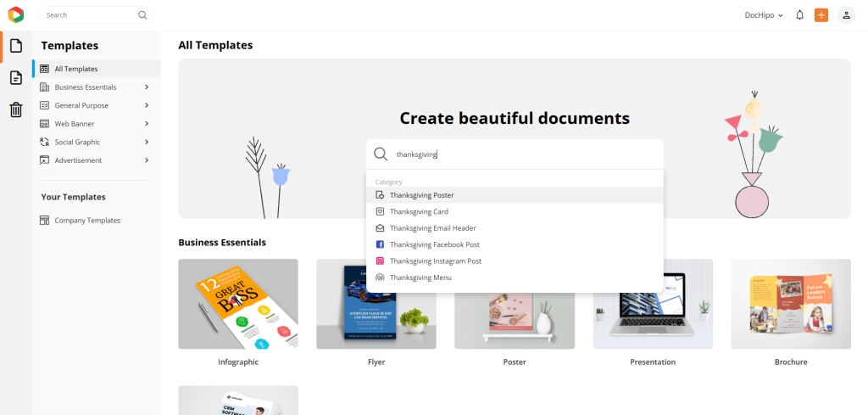Click the orange plus create button
This screenshot has height=415, width=868.
coord(821,15)
